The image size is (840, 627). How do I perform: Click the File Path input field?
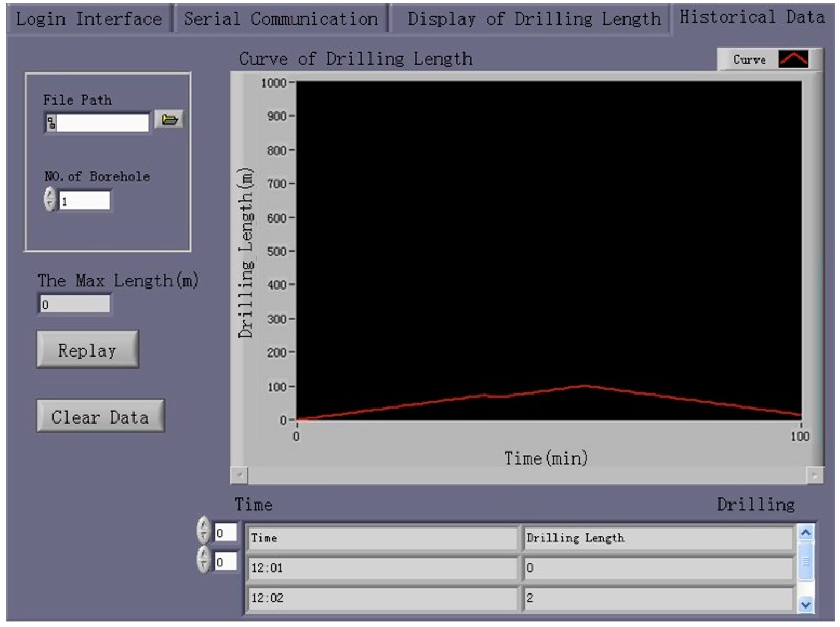(102, 123)
